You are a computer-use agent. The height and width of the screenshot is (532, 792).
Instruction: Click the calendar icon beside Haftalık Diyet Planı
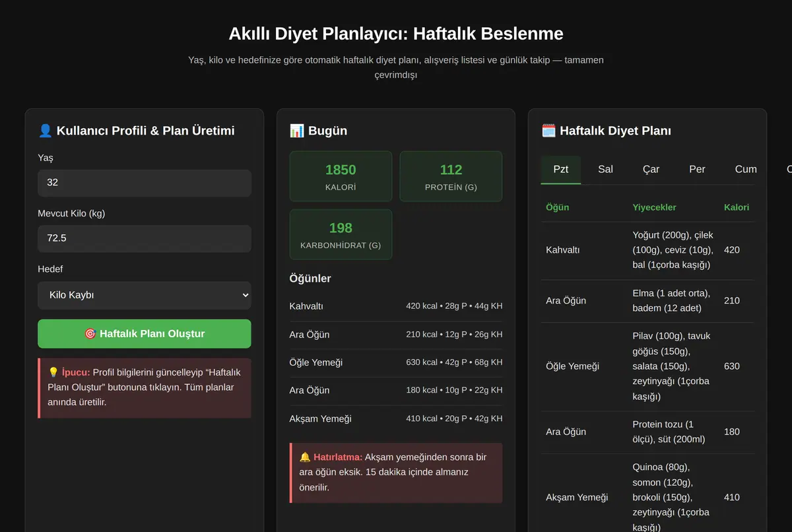pyautogui.click(x=548, y=131)
